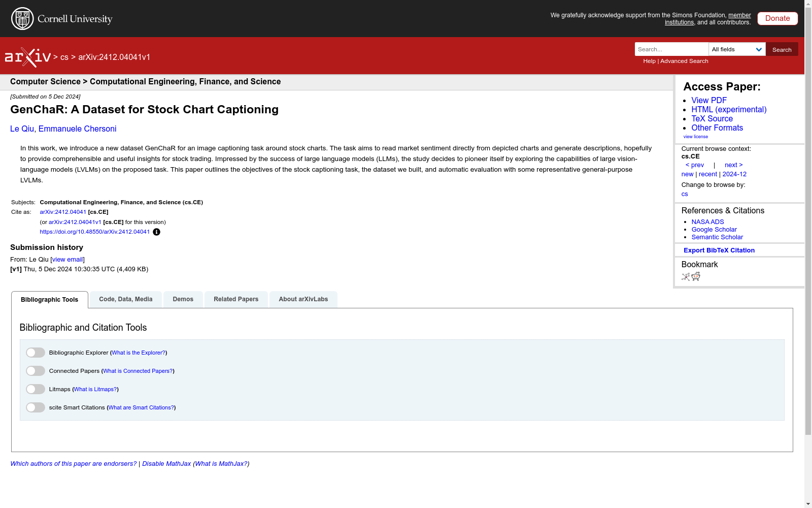
Task: Open the 2024-12 listing link
Action: pos(734,174)
